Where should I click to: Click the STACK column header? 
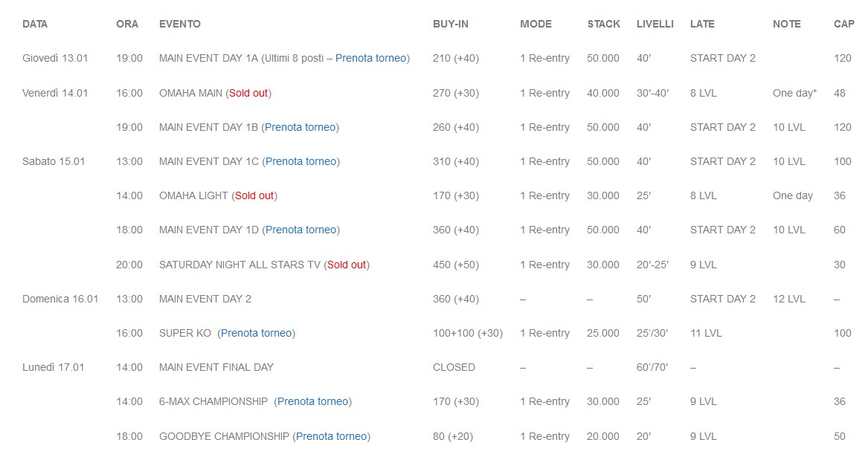point(603,24)
